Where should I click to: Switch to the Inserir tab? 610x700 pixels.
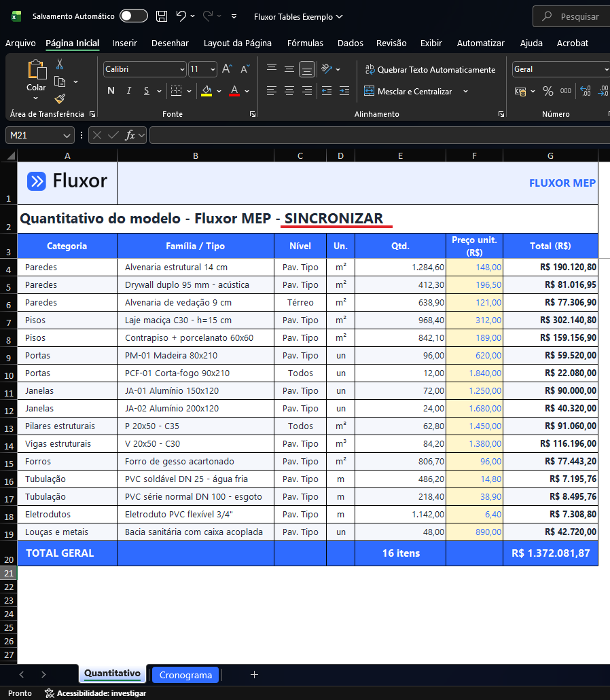click(124, 43)
